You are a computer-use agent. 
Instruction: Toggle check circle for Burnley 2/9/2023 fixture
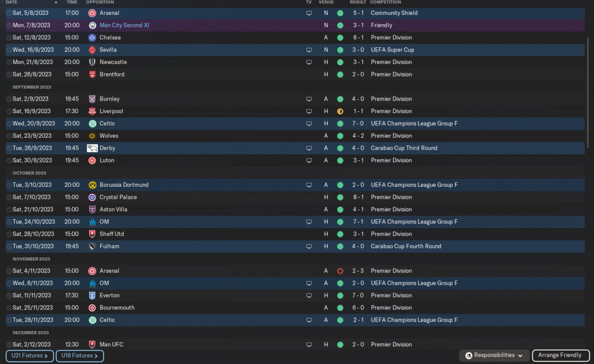(9, 99)
